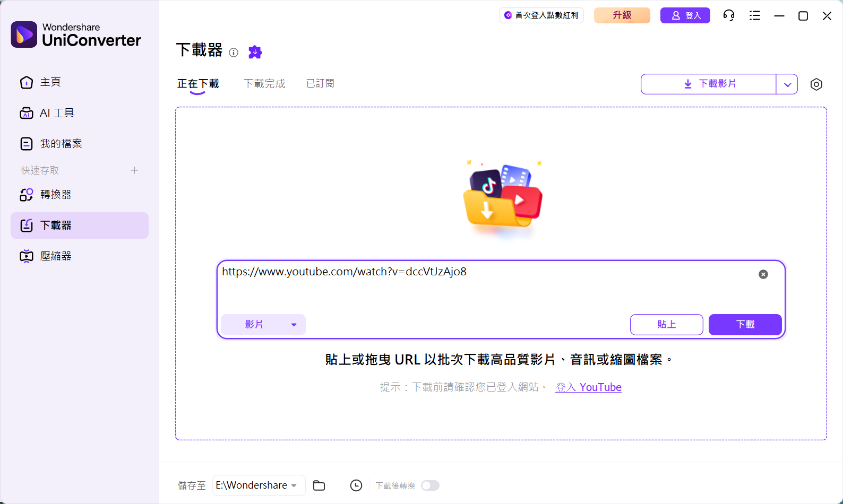Viewport: 843px width, 504px height.
Task: Open the scheduled task clock icon
Action: click(356, 485)
